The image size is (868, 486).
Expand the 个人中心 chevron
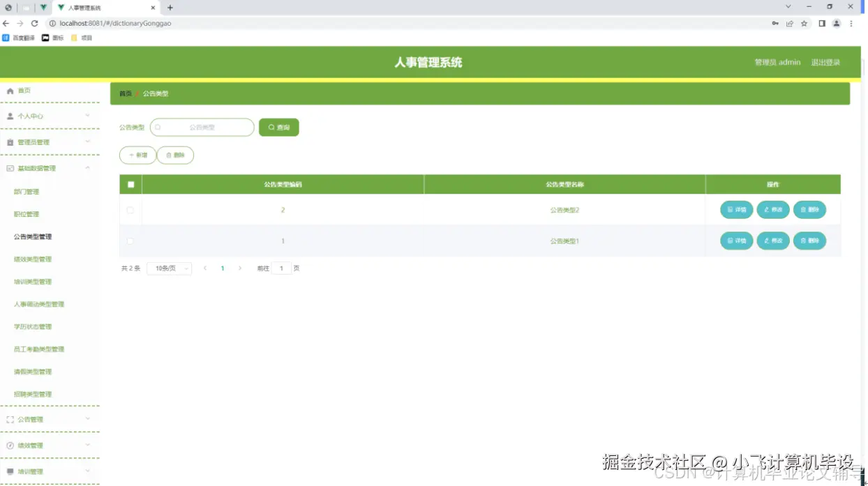[x=87, y=115]
